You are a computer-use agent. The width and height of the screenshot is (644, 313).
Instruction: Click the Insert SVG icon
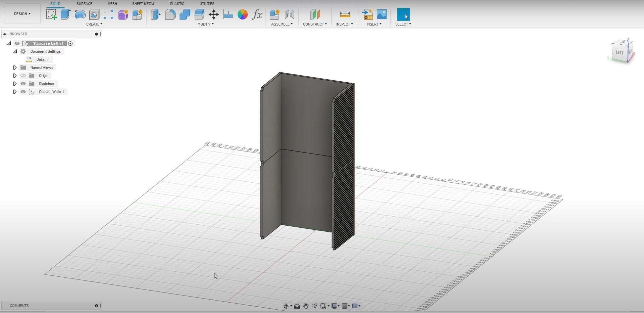367,14
